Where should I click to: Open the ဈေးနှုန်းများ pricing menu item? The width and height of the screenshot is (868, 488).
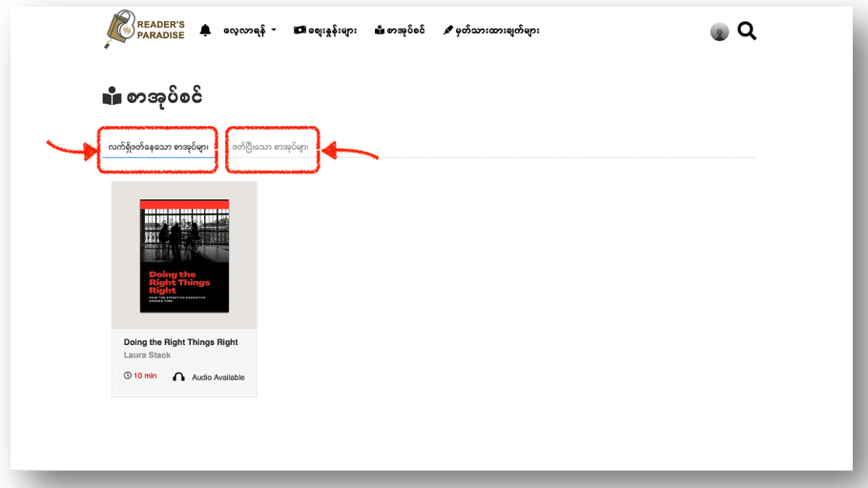[x=332, y=30]
